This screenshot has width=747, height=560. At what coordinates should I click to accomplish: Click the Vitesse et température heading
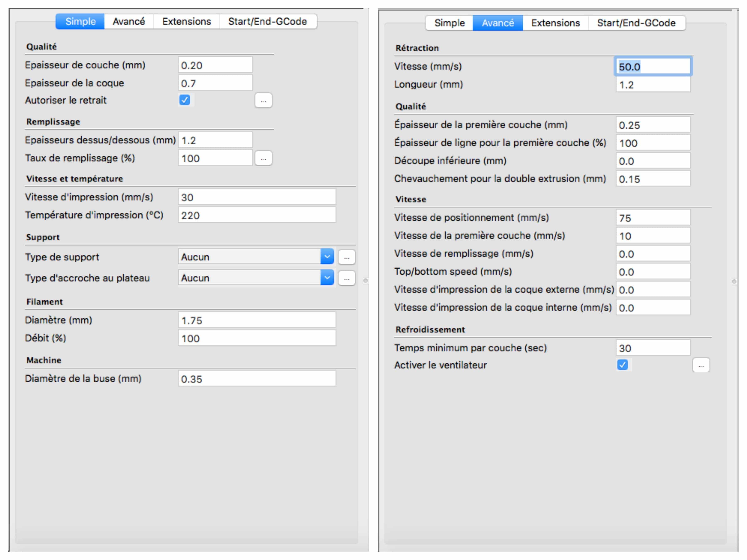pyautogui.click(x=75, y=179)
